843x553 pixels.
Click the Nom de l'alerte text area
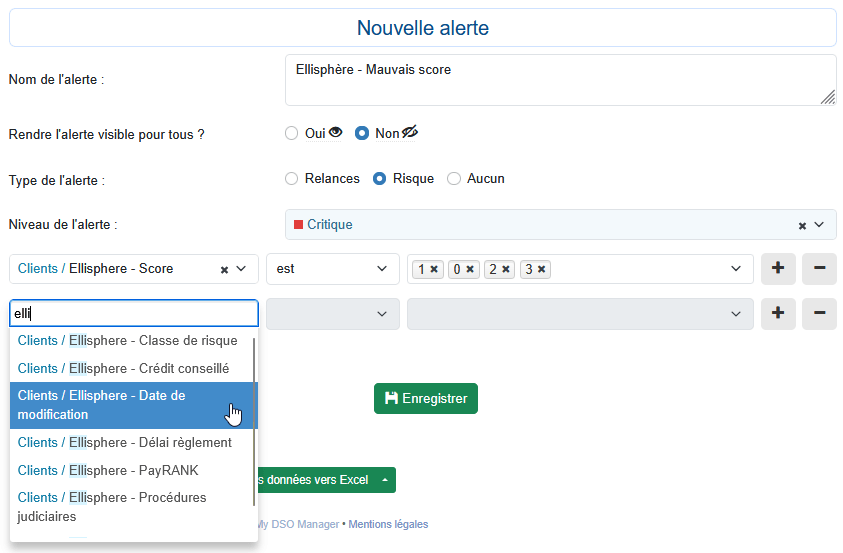[x=561, y=80]
